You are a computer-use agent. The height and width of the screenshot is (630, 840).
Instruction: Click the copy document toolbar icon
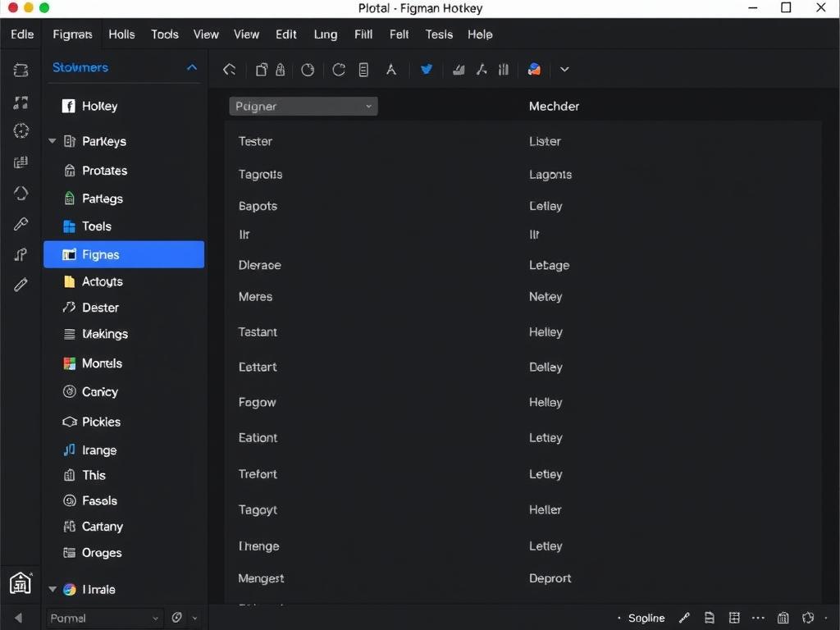coord(262,70)
